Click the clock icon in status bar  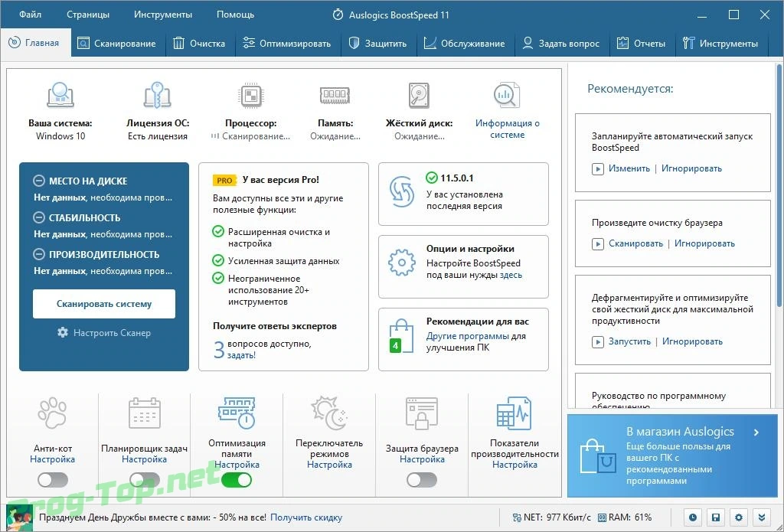click(692, 518)
